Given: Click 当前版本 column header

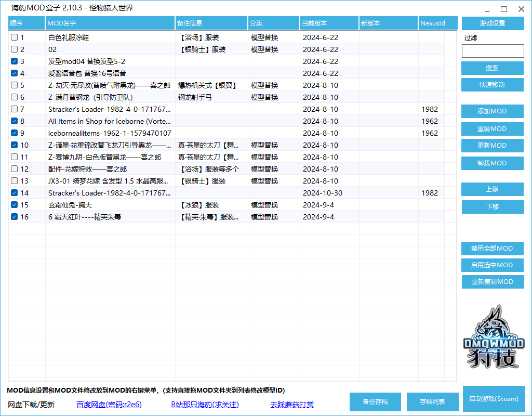Looking at the screenshot, I should click(x=329, y=23).
